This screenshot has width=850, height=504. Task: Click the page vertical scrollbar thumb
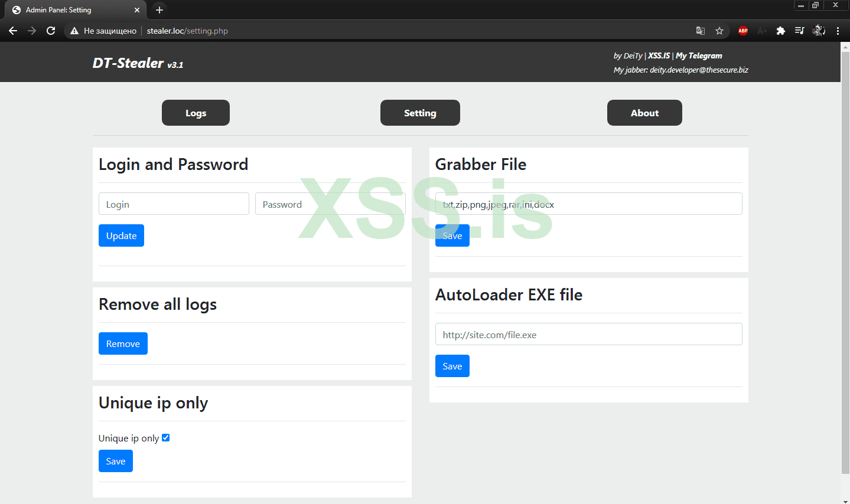pos(845,264)
